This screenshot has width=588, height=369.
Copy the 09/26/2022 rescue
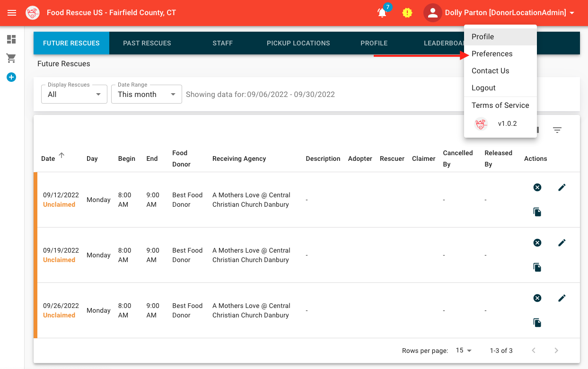(x=537, y=323)
